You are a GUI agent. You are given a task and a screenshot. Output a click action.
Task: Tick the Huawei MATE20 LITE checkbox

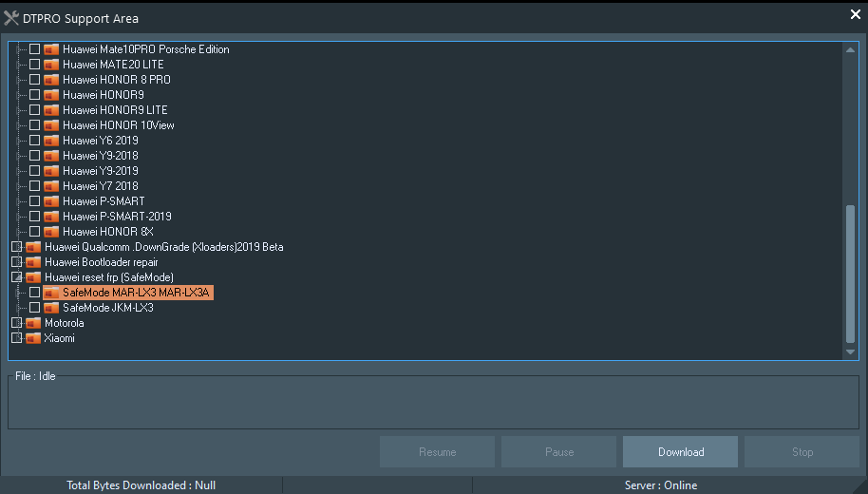[34, 65]
